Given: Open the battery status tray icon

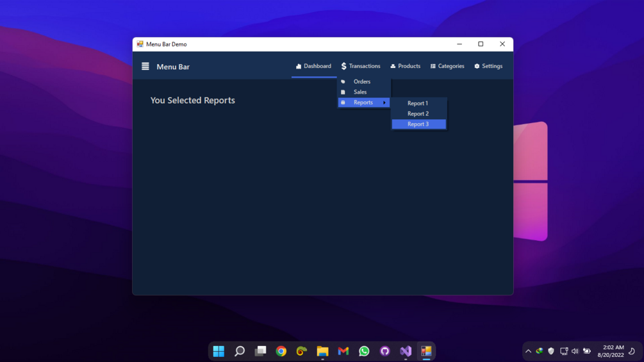Looking at the screenshot, I should 587,351.
